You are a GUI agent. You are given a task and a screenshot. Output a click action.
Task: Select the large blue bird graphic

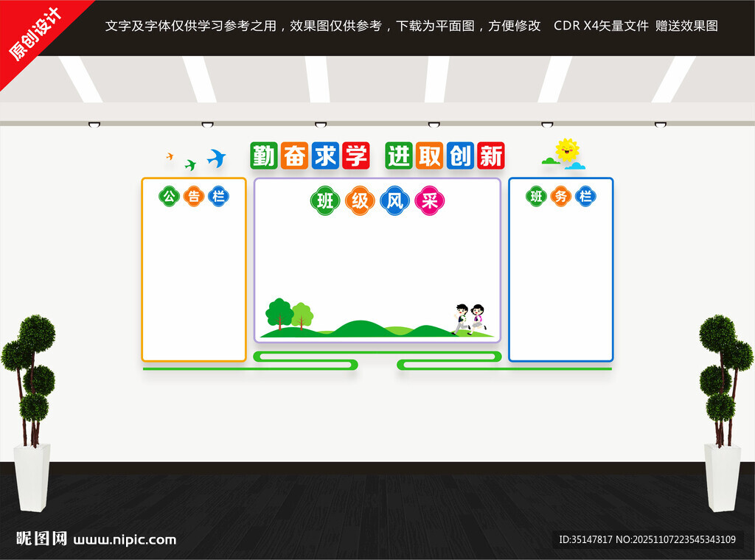pos(217,158)
